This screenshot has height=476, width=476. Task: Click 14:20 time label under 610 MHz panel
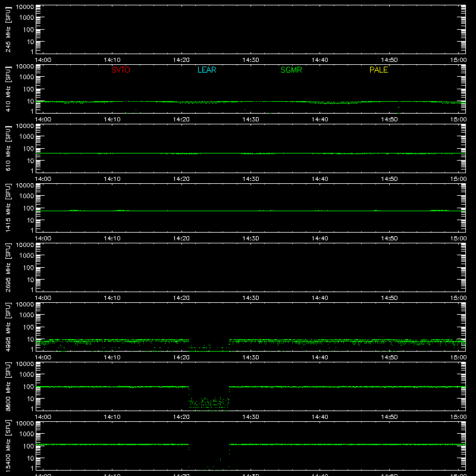(x=181, y=179)
